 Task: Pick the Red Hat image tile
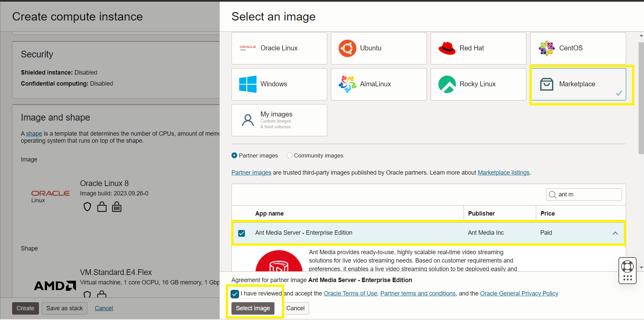pyautogui.click(x=478, y=48)
